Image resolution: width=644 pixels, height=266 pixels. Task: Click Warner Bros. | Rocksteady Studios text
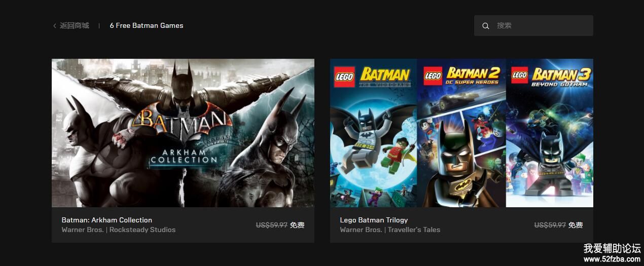point(119,230)
